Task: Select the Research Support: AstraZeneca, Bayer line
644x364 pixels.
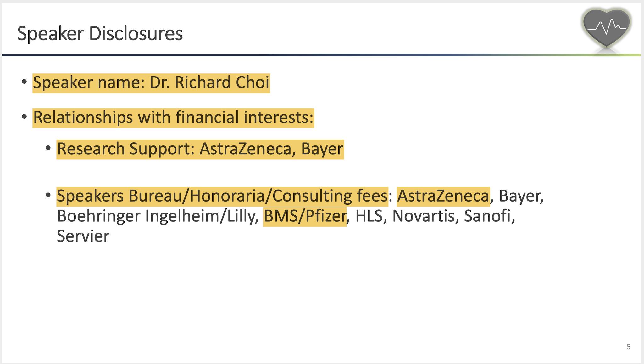Action: 200,149
